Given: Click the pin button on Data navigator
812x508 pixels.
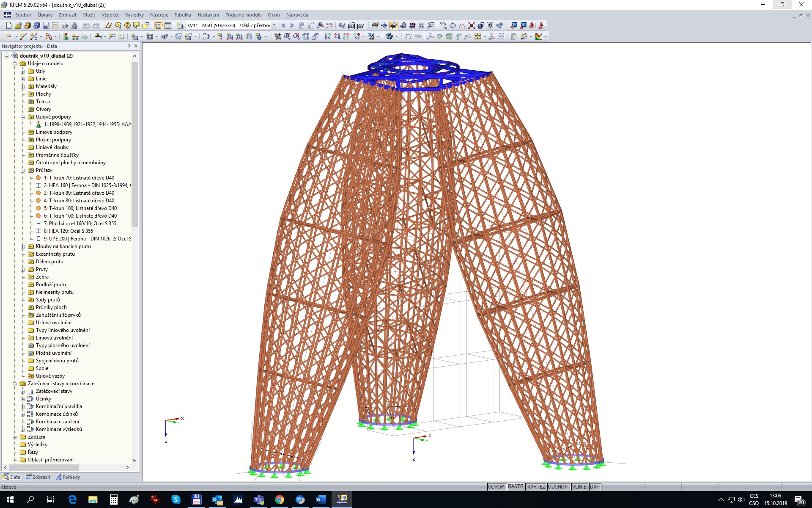Looking at the screenshot, I should pos(128,46).
